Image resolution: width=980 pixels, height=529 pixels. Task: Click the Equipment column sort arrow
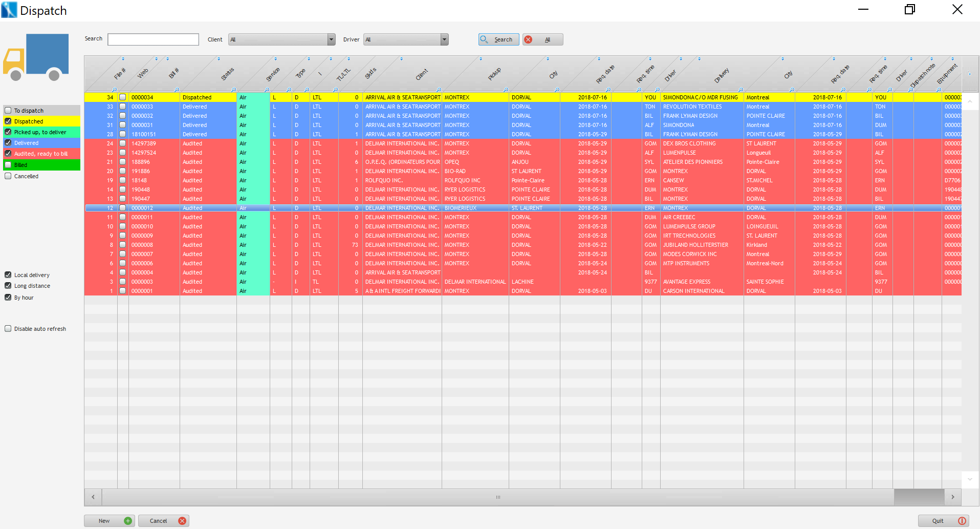[x=952, y=59]
